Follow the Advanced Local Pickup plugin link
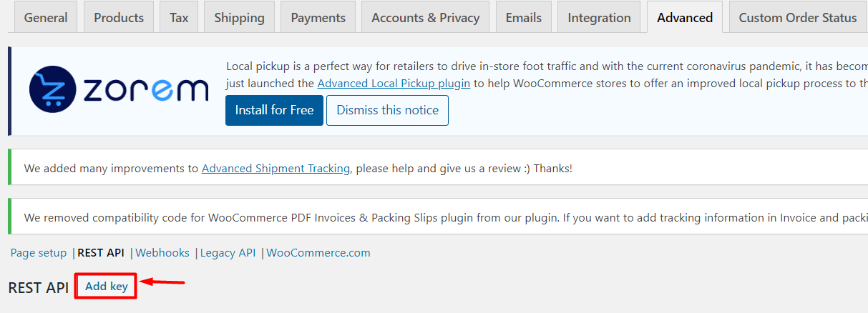The image size is (868, 313). pyautogui.click(x=394, y=83)
